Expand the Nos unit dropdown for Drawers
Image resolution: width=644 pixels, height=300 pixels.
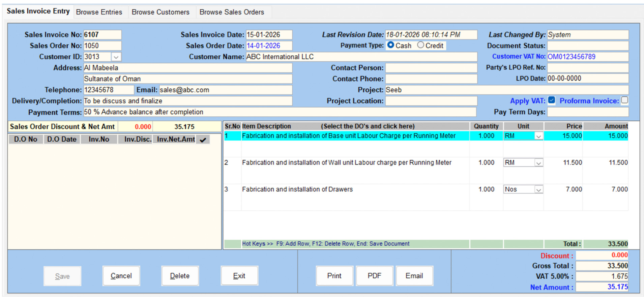[x=538, y=190]
